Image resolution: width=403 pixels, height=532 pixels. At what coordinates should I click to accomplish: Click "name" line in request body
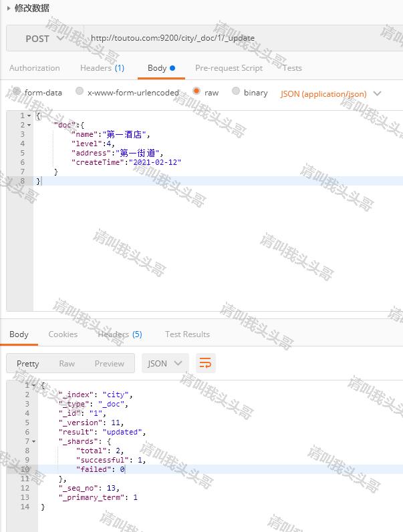[110, 134]
